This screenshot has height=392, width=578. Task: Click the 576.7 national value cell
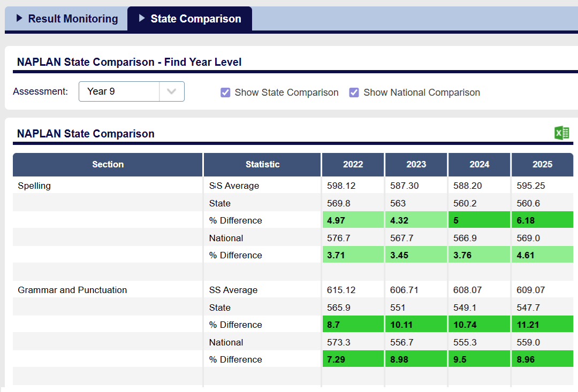353,238
